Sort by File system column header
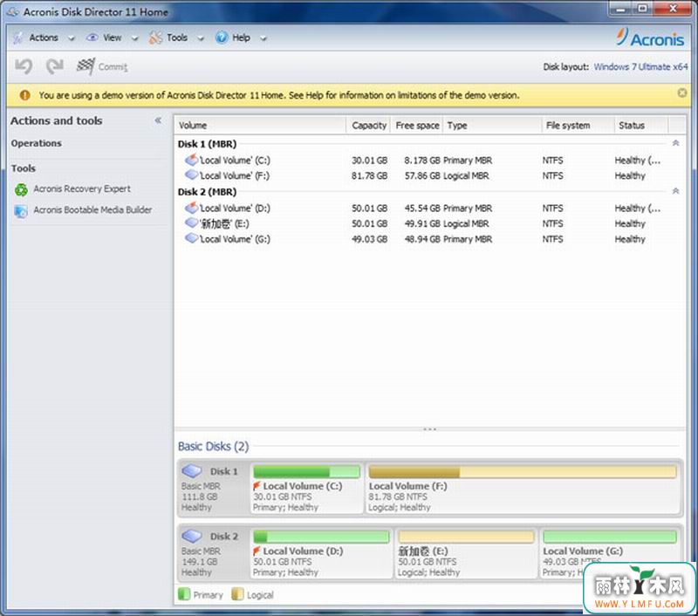Image resolution: width=698 pixels, height=616 pixels. (578, 126)
